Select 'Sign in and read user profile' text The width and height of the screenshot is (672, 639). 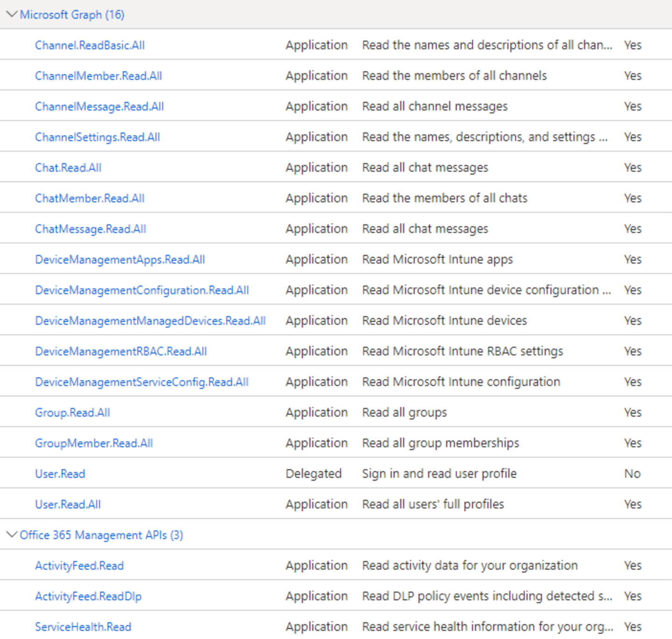439,474
